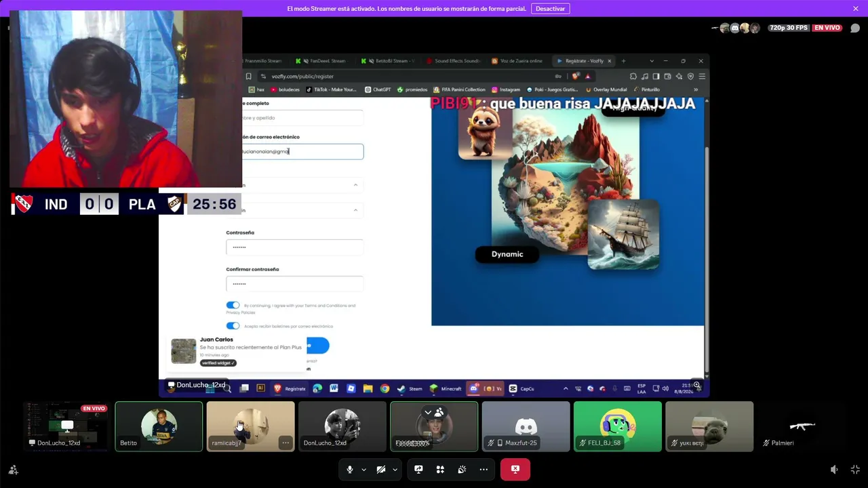
Task: Show hidden system tray icons
Action: coord(566,388)
